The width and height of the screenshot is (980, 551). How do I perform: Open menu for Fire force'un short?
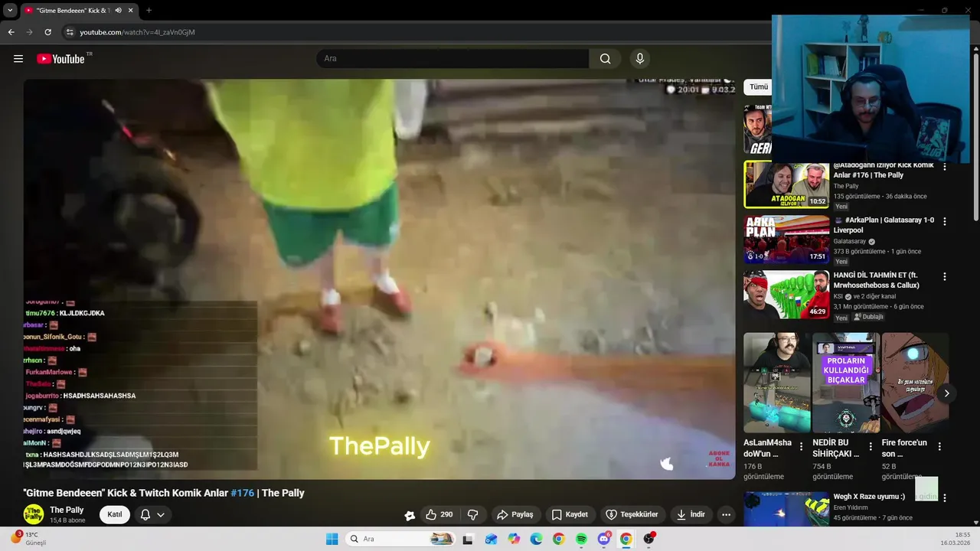pyautogui.click(x=939, y=446)
